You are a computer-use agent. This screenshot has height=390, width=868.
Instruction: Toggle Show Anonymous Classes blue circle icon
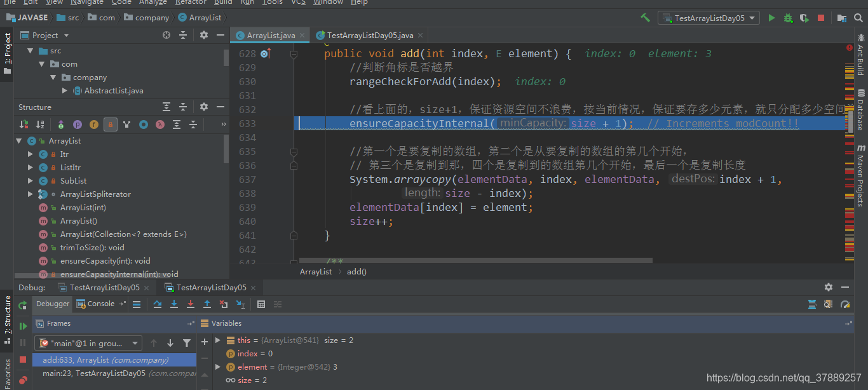pos(144,124)
